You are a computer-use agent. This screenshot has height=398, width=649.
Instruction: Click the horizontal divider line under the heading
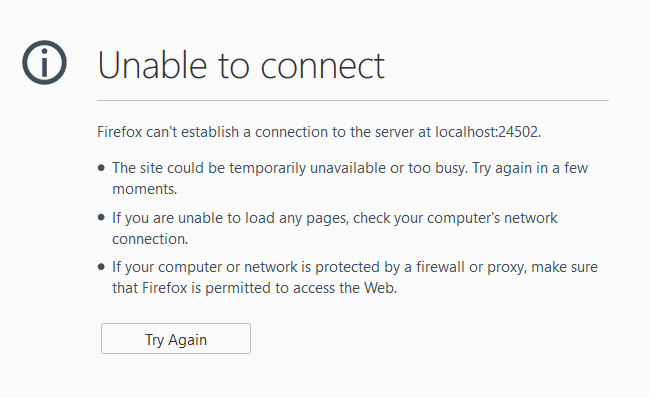353,100
